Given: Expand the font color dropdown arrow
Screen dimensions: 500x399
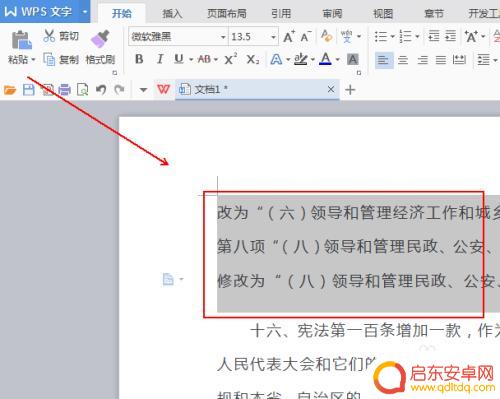Looking at the screenshot, I should coord(338,60).
